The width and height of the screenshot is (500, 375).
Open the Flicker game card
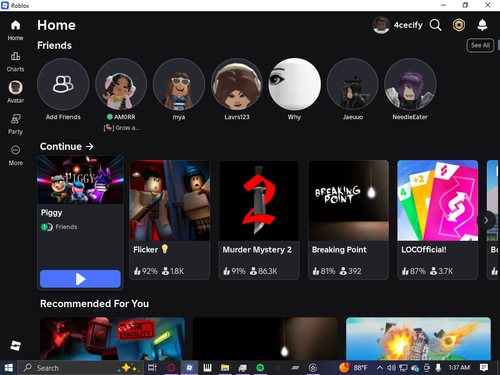tap(170, 220)
